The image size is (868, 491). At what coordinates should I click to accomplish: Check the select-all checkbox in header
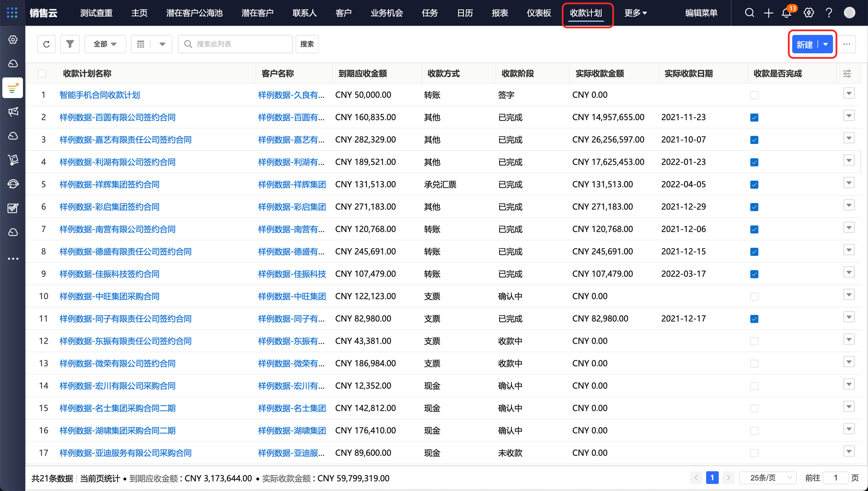pyautogui.click(x=42, y=74)
